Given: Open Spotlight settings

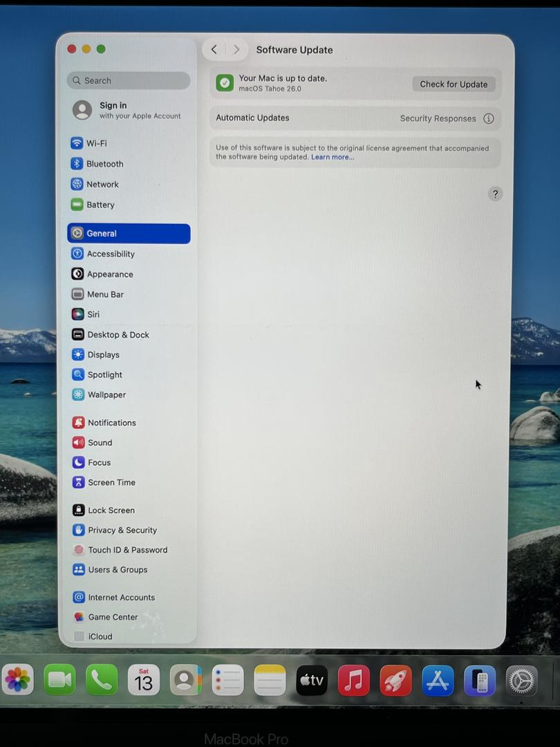Looking at the screenshot, I should pos(129,375).
